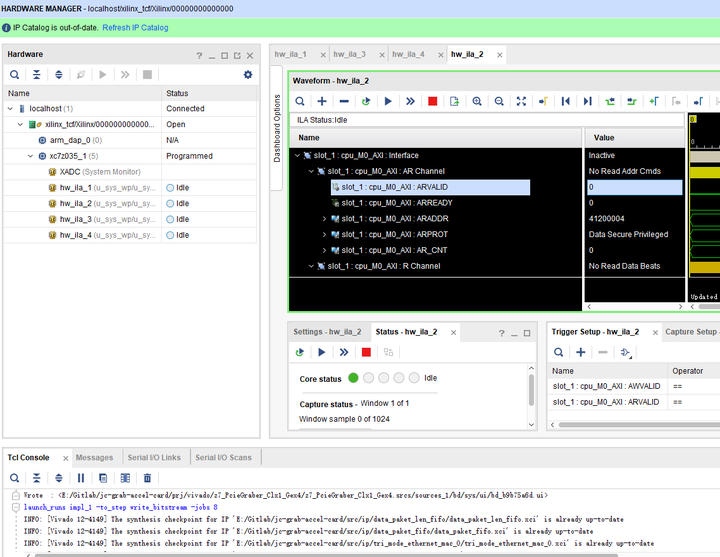Run trigger in waveform toolbar
The image size is (720, 557).
tap(388, 101)
